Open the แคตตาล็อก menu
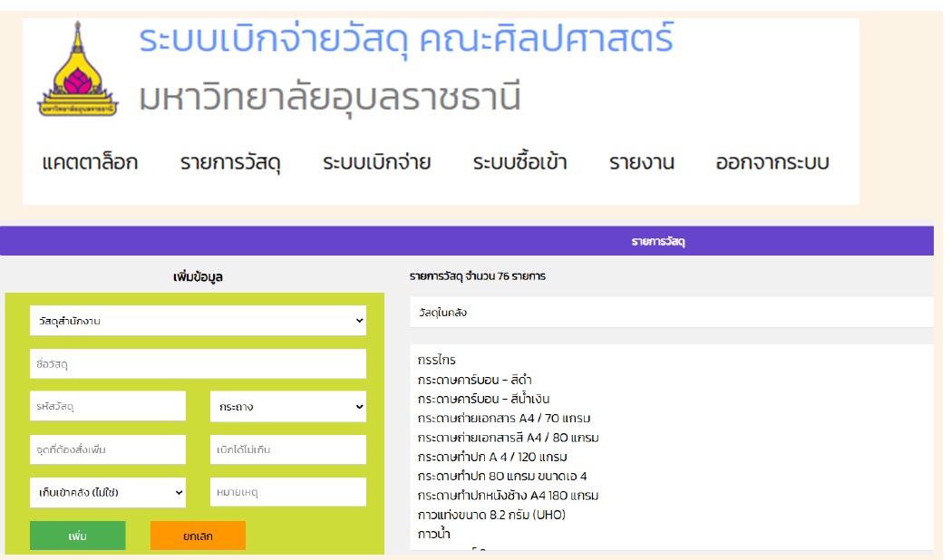The height and width of the screenshot is (560, 951). 90,163
